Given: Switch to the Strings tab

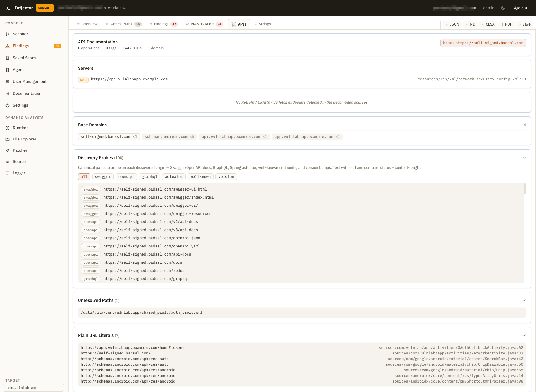Looking at the screenshot, I should [x=262, y=24].
